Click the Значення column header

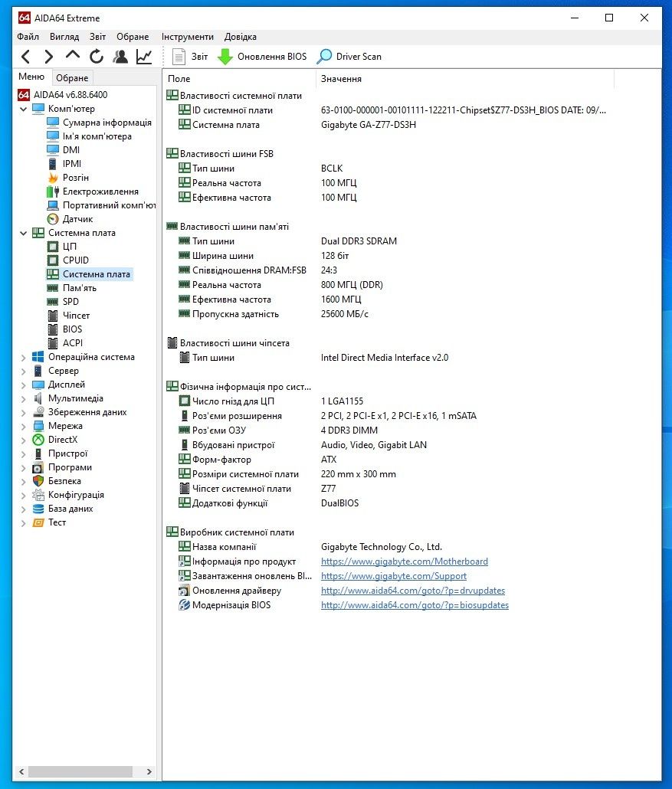point(464,78)
